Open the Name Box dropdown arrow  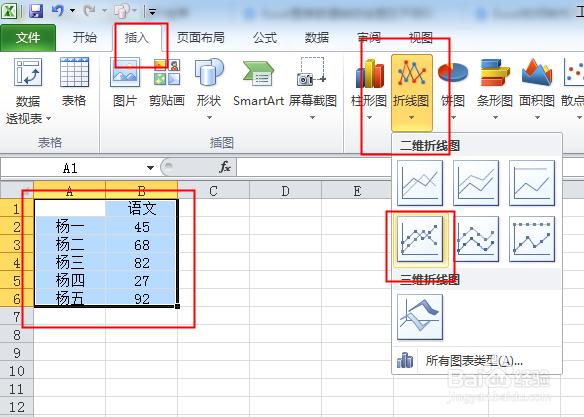[150, 168]
